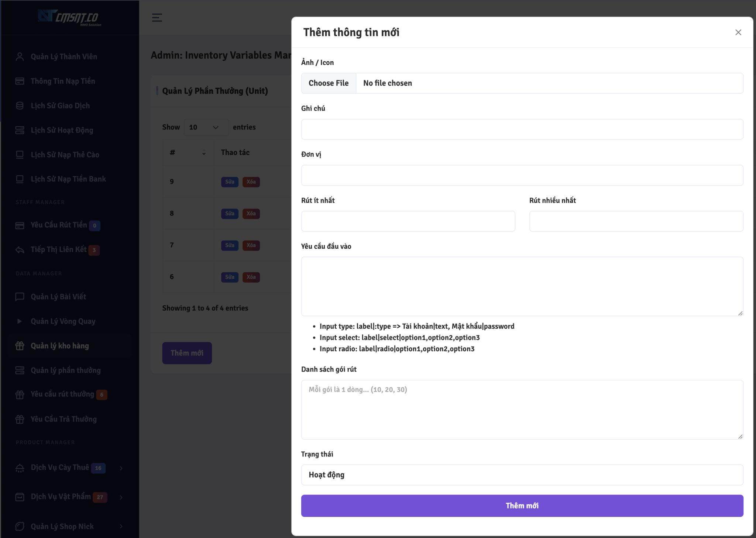
Task: Submit the form with purple Thêm mới button
Action: (x=522, y=506)
